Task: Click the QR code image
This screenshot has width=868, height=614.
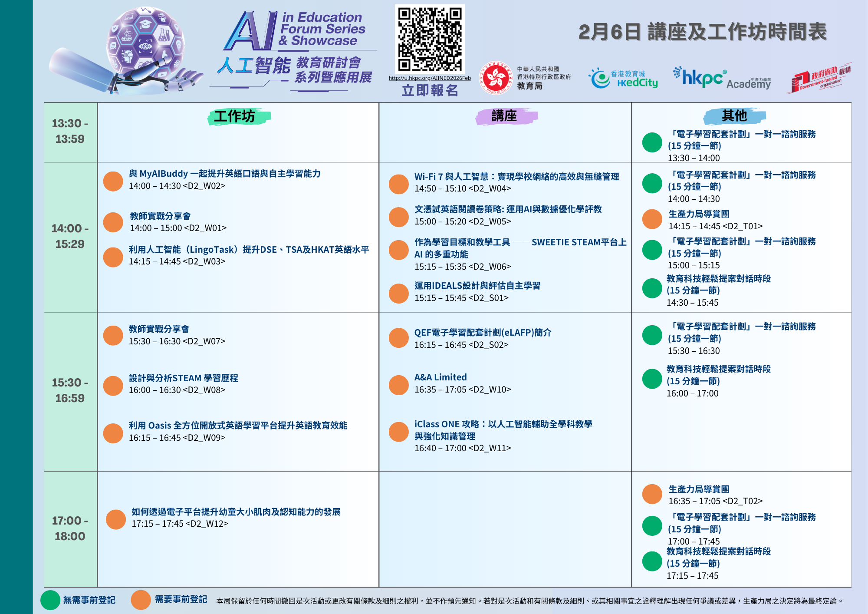Action: tap(430, 39)
